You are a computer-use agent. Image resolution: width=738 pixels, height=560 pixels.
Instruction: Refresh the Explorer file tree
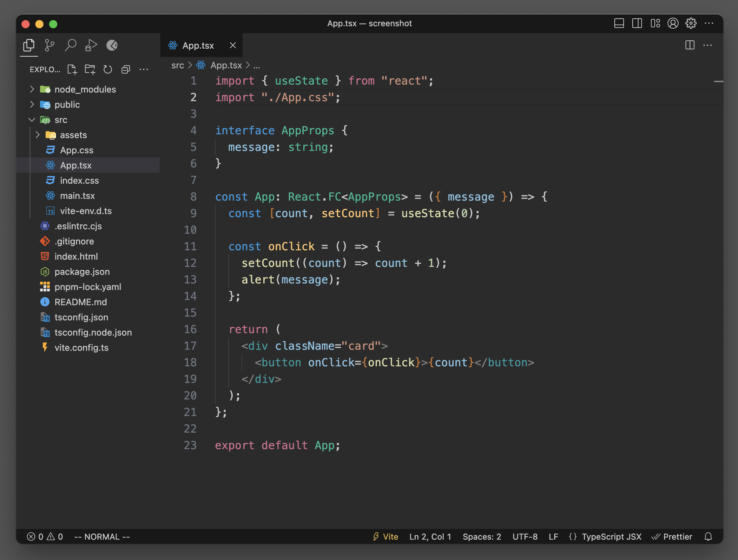(x=108, y=69)
